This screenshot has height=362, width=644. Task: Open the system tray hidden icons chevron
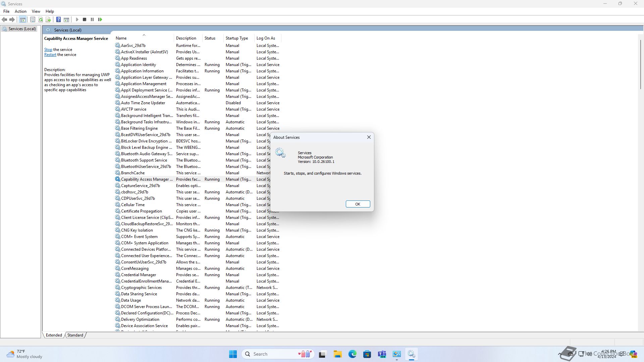[559, 354]
